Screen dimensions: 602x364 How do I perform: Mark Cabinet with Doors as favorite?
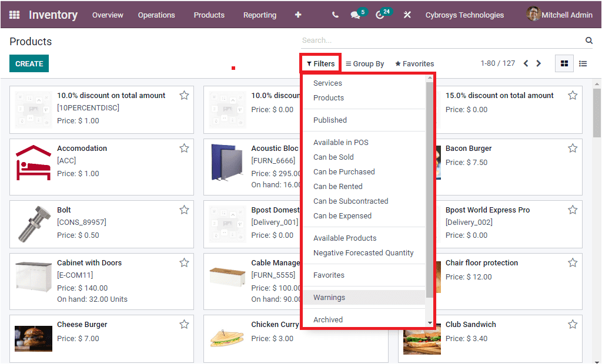184,262
